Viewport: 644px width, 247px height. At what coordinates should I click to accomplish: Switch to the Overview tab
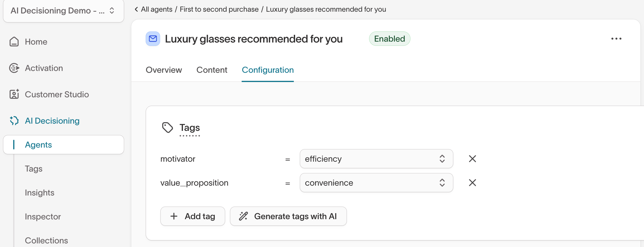coord(164,70)
